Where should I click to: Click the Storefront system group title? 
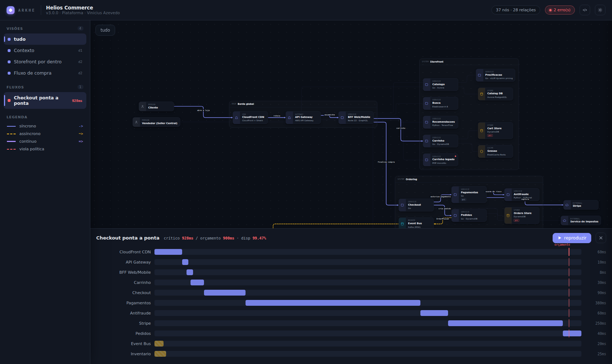point(436,62)
